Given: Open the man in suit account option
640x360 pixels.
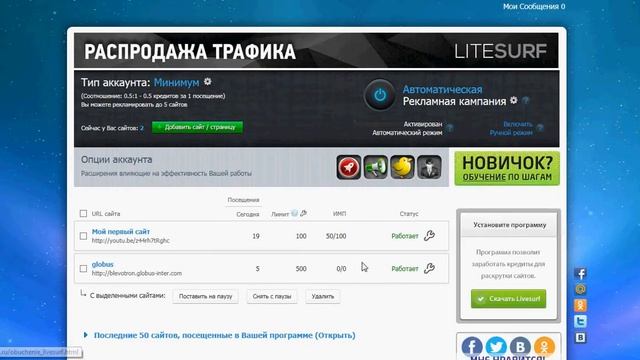Looking at the screenshot, I should point(429,167).
